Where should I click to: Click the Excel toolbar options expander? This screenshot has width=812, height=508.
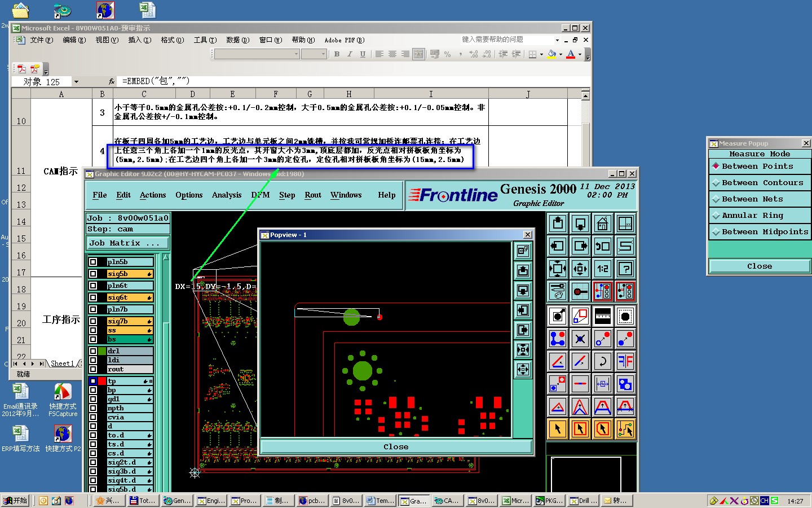point(588,55)
